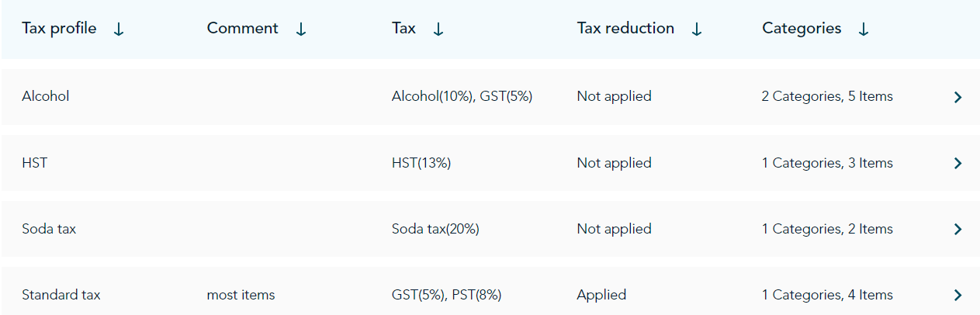980x315 pixels.
Task: Select 'Alcohol(10%), GST(5%)' tax cell
Action: [x=462, y=96]
